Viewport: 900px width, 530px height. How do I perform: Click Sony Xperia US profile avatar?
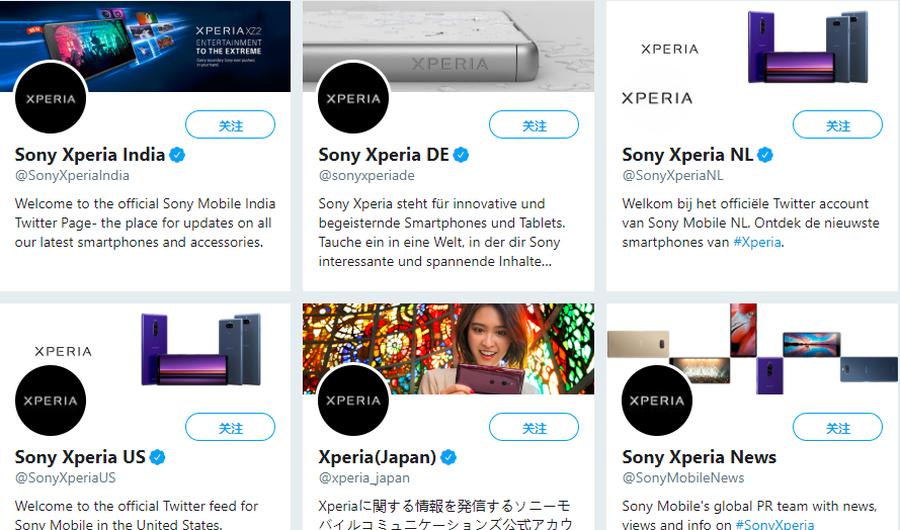(x=51, y=400)
